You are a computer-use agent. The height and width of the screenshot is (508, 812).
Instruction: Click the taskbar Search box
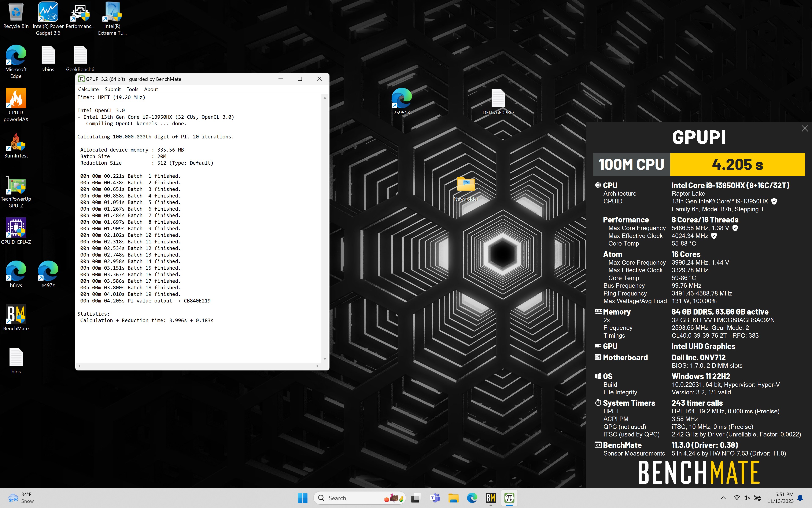pos(360,498)
